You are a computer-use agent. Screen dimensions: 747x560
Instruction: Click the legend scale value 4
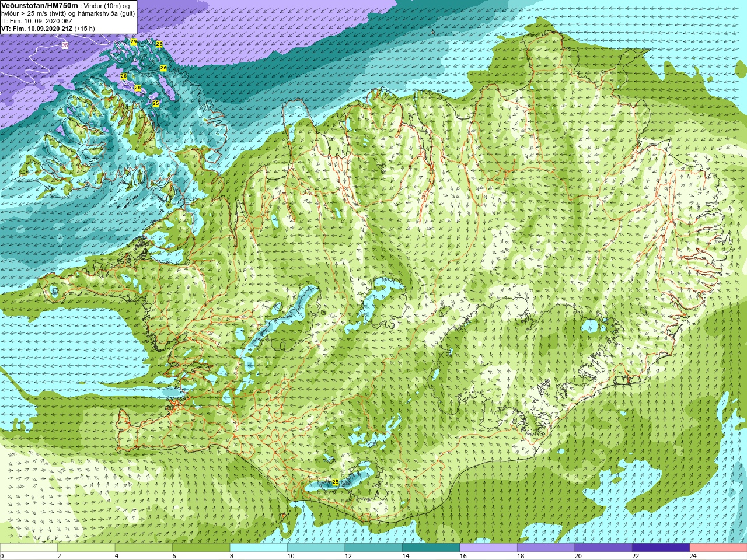tap(117, 556)
